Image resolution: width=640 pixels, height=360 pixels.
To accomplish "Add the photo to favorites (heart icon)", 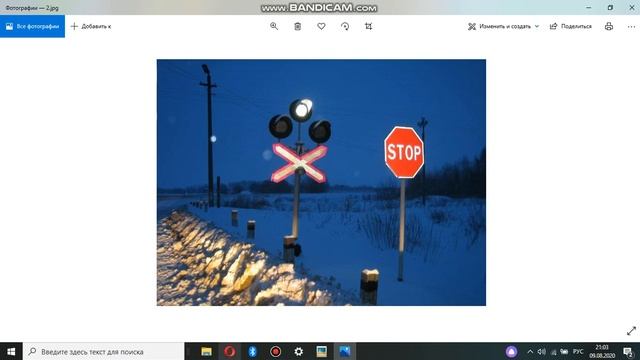I will point(321,27).
